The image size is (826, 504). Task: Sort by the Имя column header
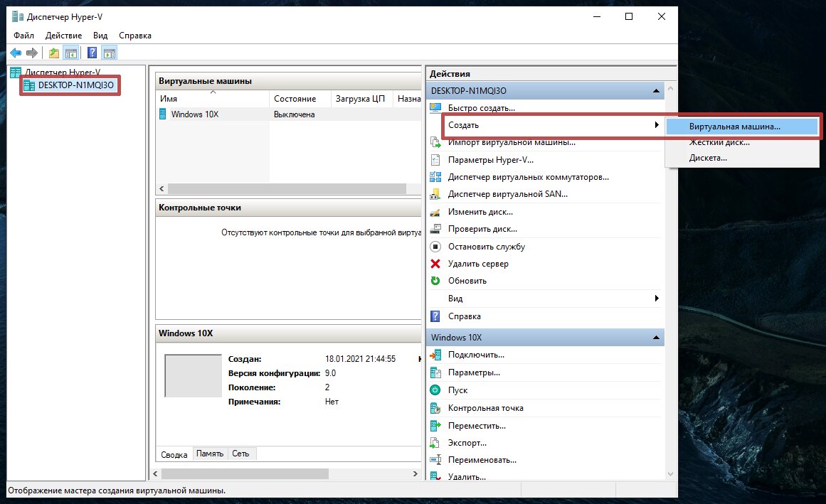(x=213, y=98)
